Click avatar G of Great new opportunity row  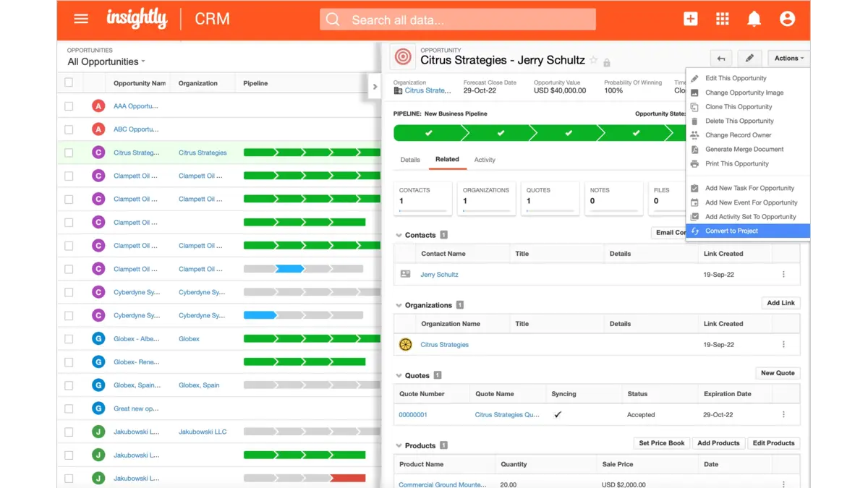point(98,408)
